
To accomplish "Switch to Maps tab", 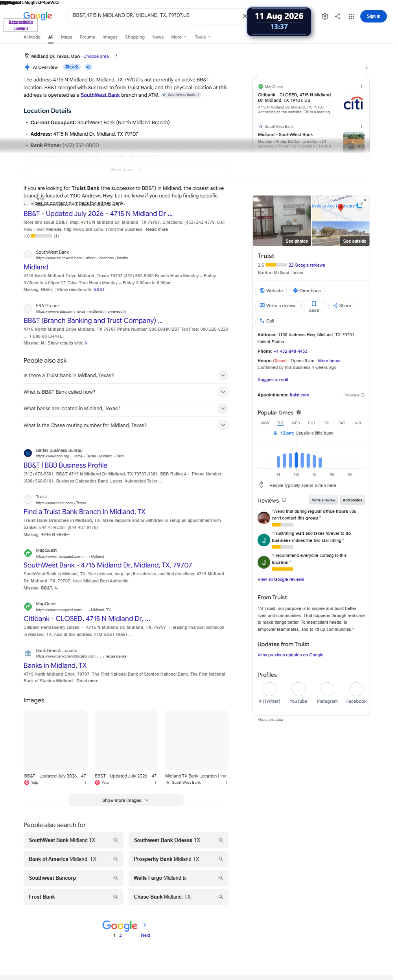I will click(x=66, y=37).
